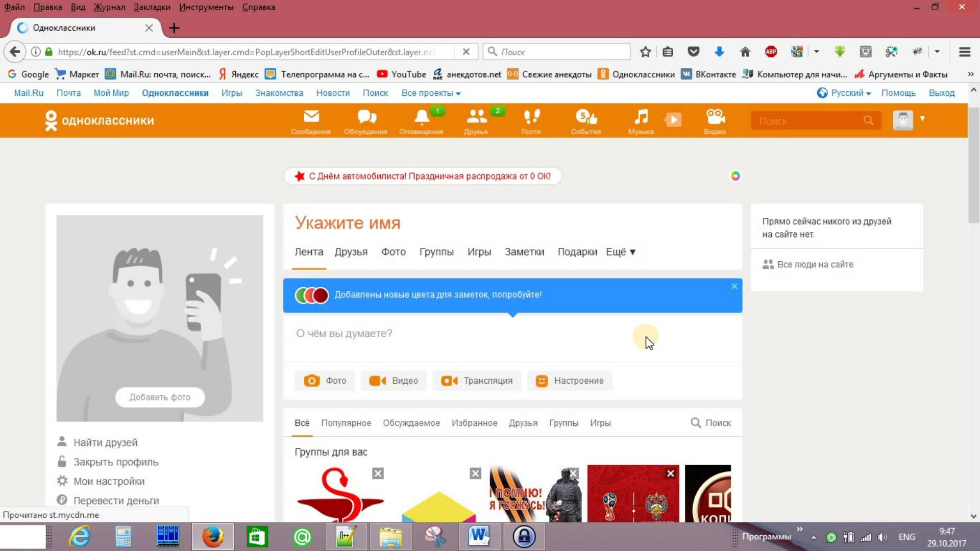Click the 'Настроение' button

coord(569,381)
